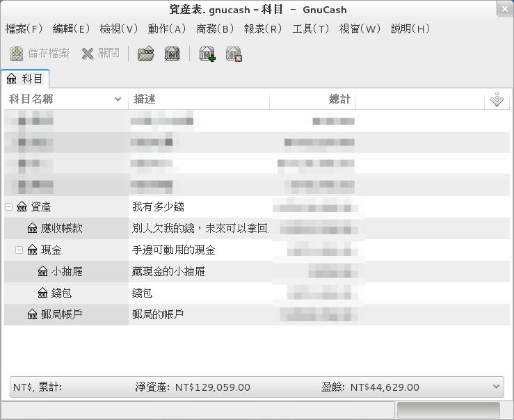Open column chooser arrow in header

497,99
